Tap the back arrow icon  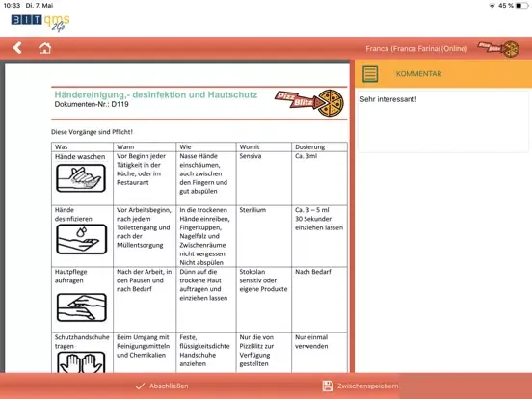pyautogui.click(x=17, y=48)
